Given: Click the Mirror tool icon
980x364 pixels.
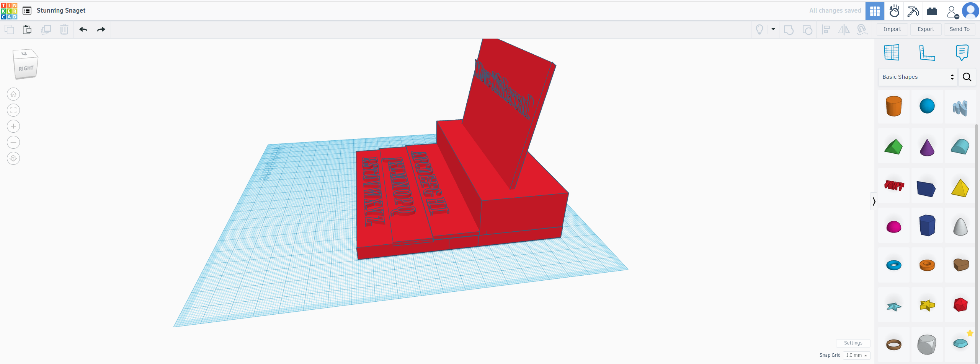Looking at the screenshot, I should [x=844, y=29].
